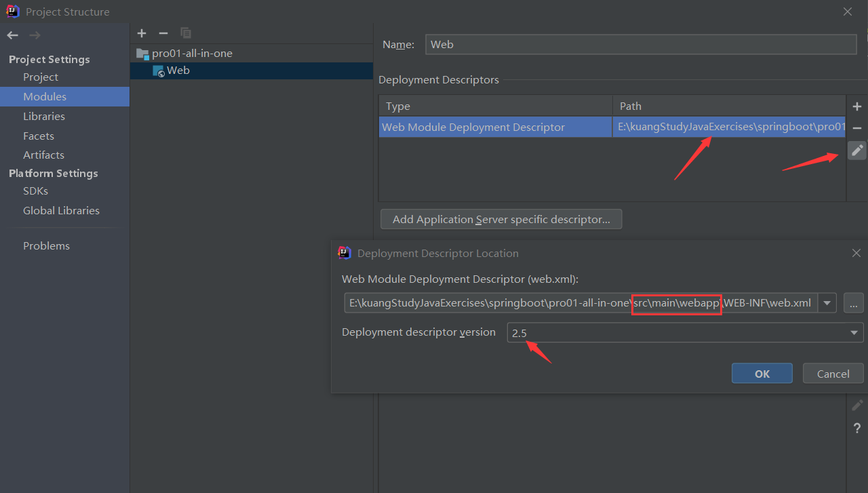Browse for web.xml with ellipsis button
This screenshot has width=868, height=493.
click(x=854, y=303)
